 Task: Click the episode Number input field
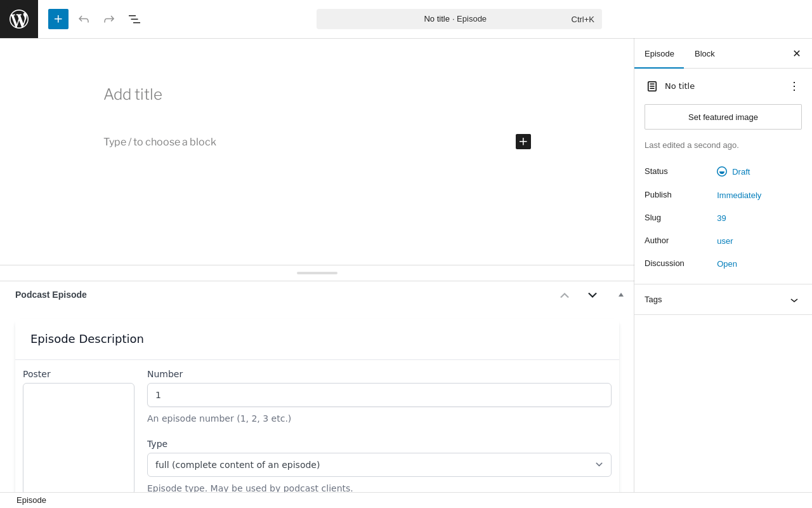[x=379, y=395]
